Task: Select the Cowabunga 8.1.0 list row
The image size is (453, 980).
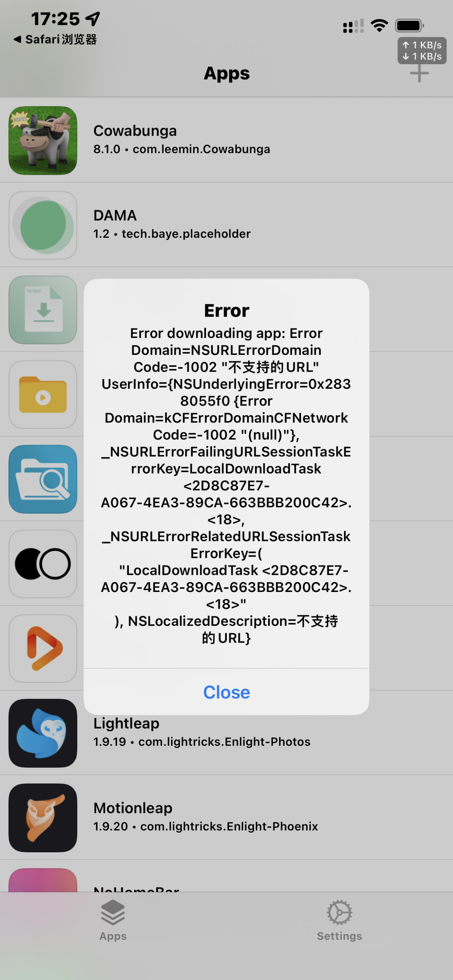Action: (226, 140)
